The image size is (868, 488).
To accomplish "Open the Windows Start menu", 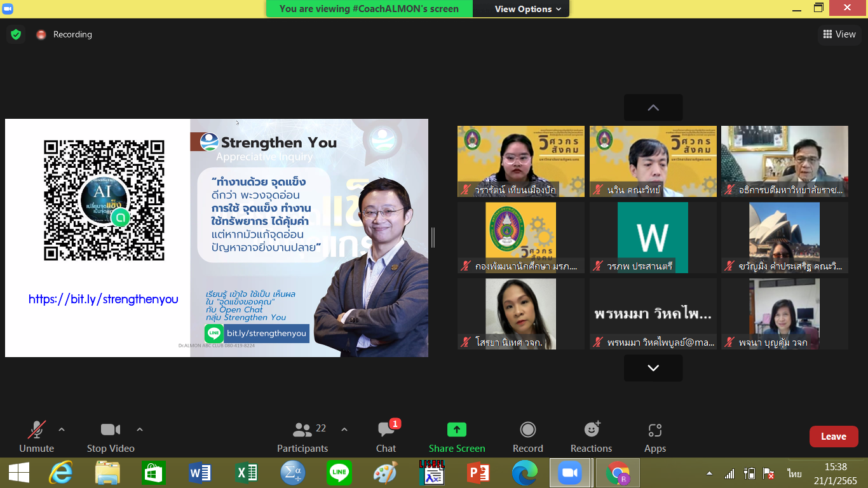I will [x=19, y=473].
